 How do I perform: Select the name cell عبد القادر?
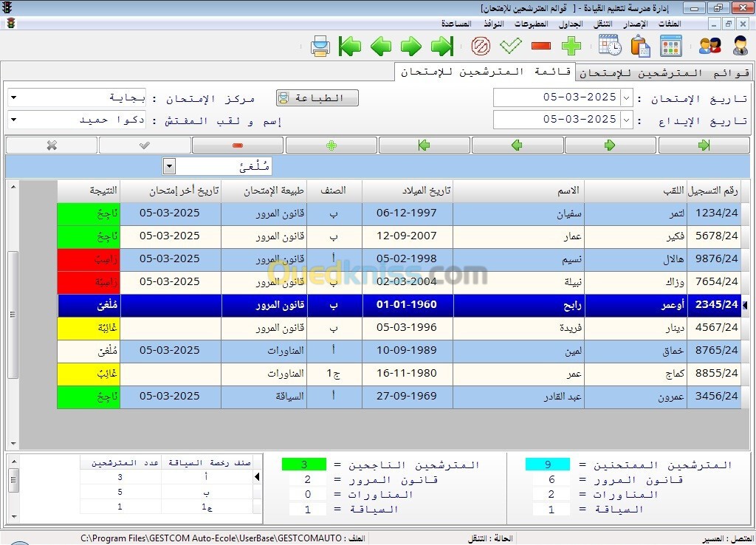click(519, 397)
